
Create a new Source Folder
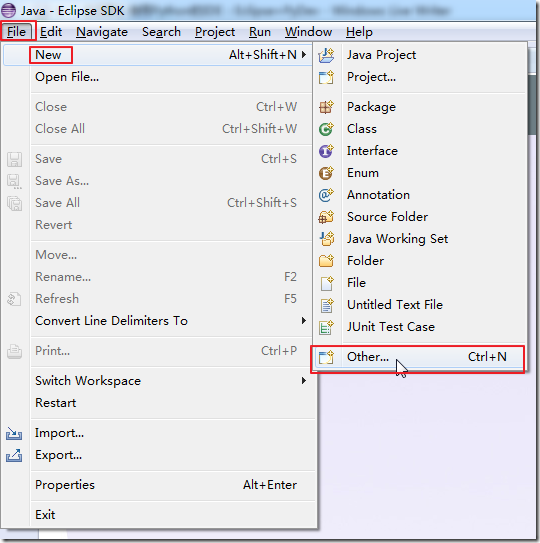click(x=421, y=217)
